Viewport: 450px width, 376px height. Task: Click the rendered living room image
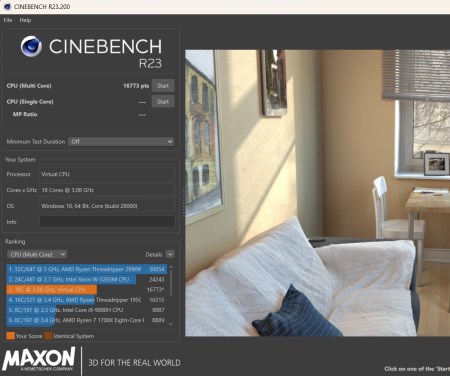tap(317, 193)
